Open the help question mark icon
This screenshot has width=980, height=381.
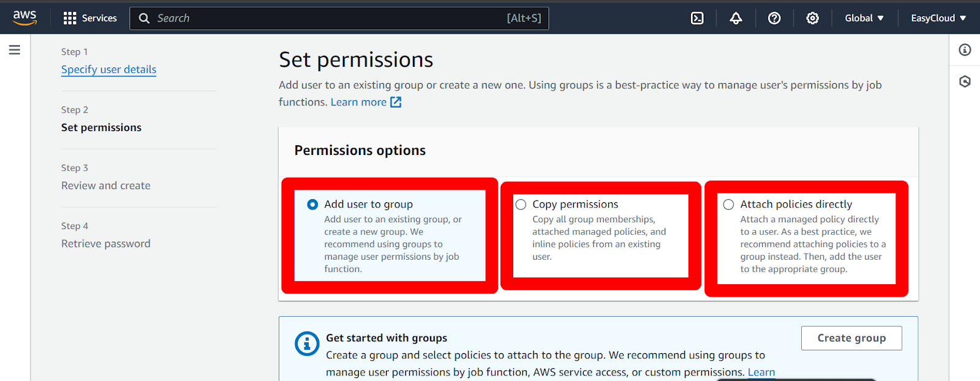coord(774,18)
